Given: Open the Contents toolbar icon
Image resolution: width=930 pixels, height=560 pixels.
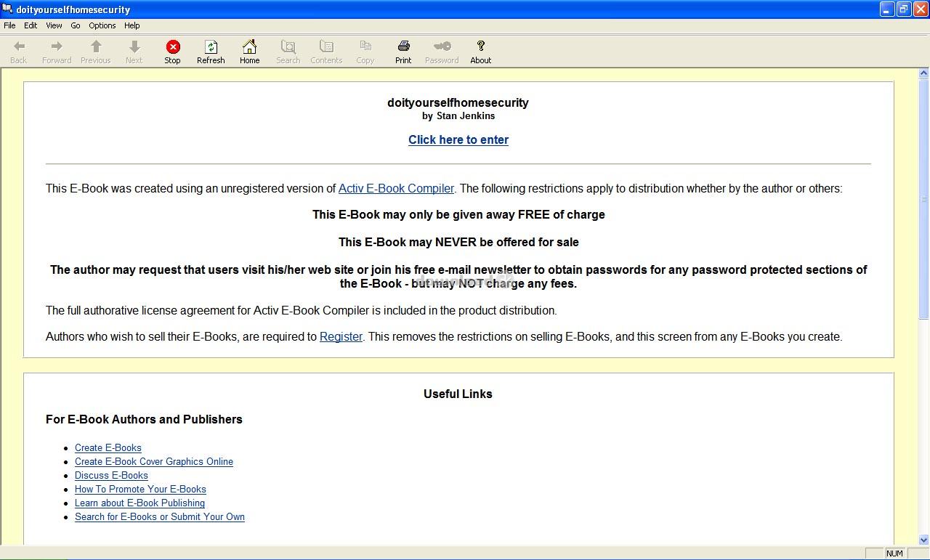Looking at the screenshot, I should coord(326,47).
